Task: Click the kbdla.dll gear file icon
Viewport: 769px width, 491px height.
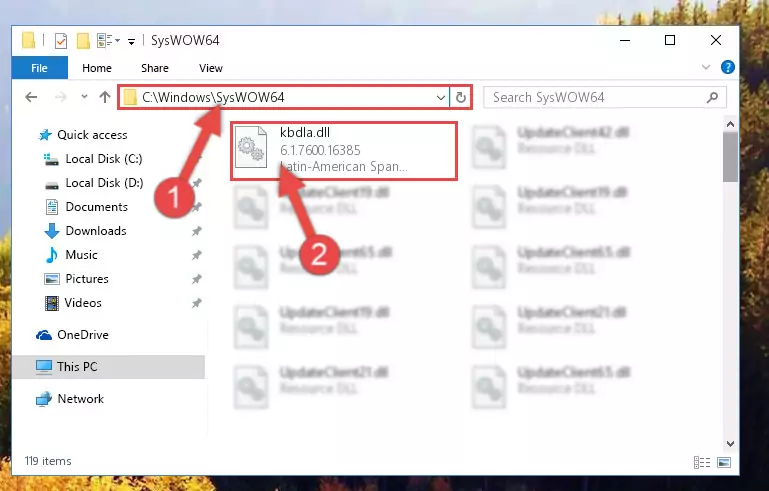Action: 251,147
